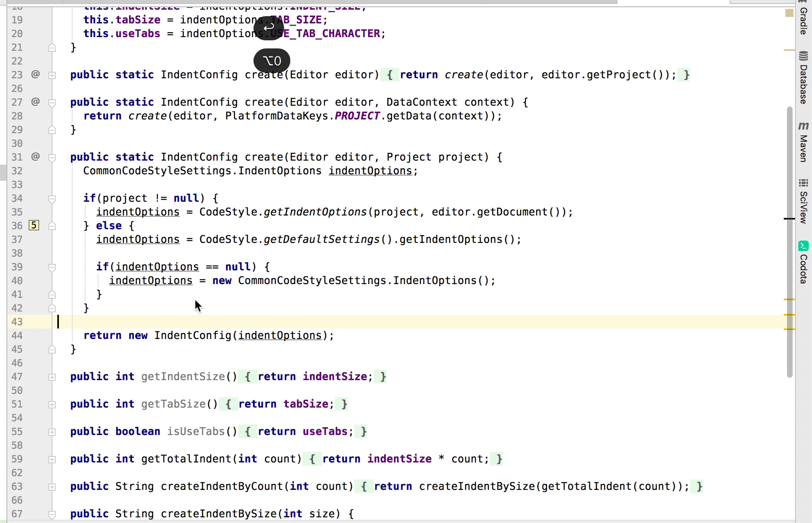This screenshot has width=812, height=523.
Task: Click the @ gutter icon on line 27
Action: pyautogui.click(x=36, y=102)
